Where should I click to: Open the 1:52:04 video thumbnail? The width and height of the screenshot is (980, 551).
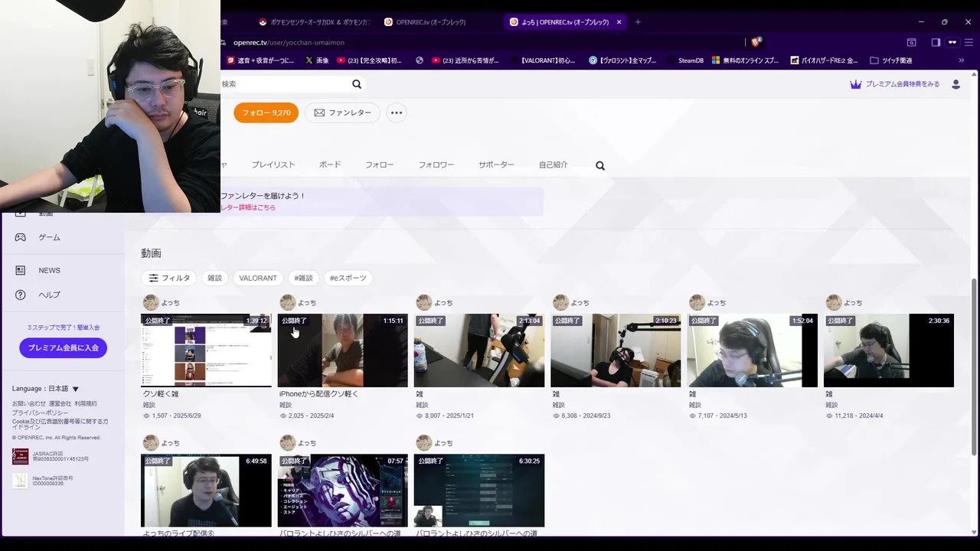pyautogui.click(x=752, y=350)
